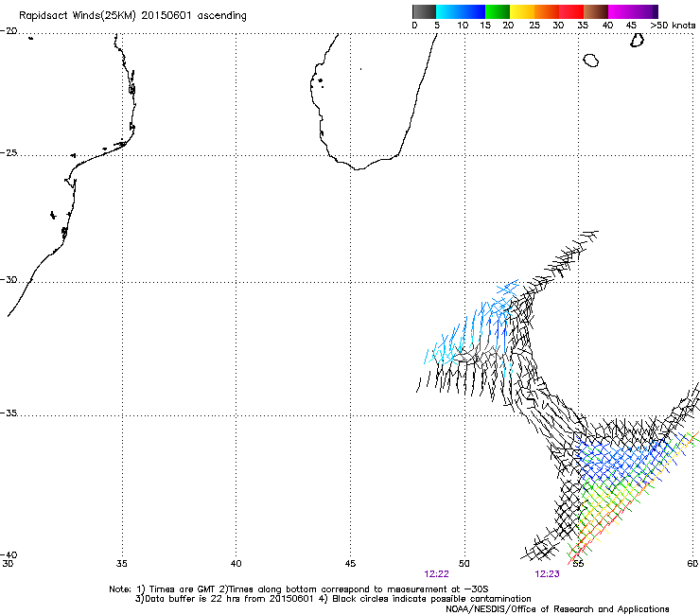This screenshot has width=700, height=615.
Task: Click the legend tick label 45
Action: coord(631,26)
